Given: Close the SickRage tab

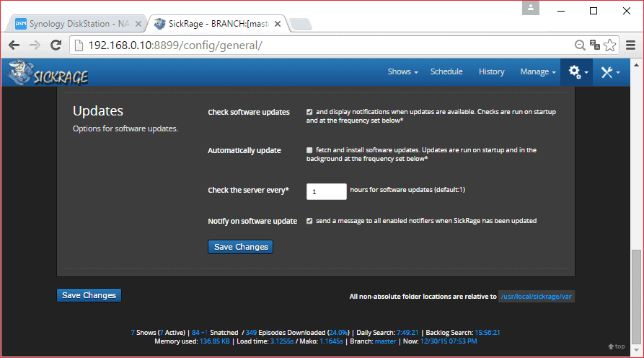Looking at the screenshot, I should click(278, 24).
